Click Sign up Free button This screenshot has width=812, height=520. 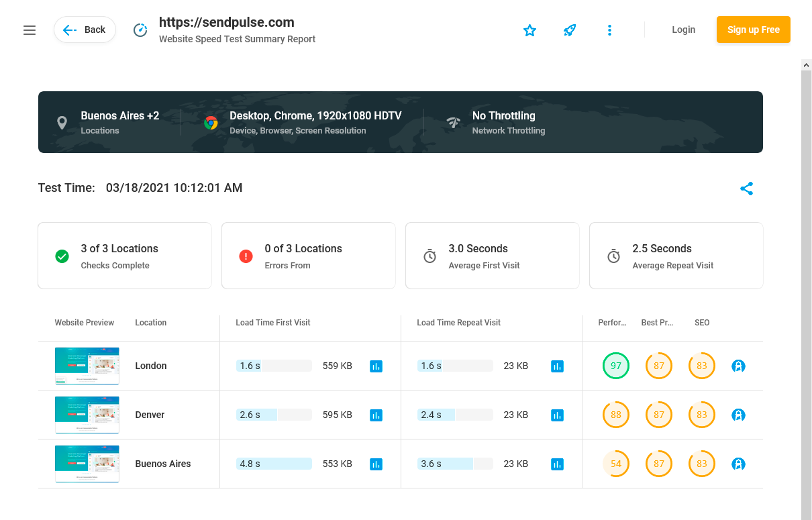[754, 30]
